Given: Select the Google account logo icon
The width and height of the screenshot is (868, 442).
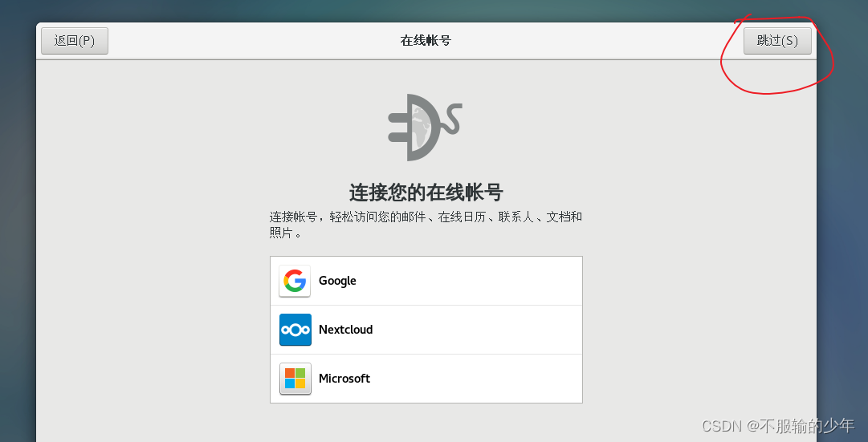Looking at the screenshot, I should pos(295,281).
